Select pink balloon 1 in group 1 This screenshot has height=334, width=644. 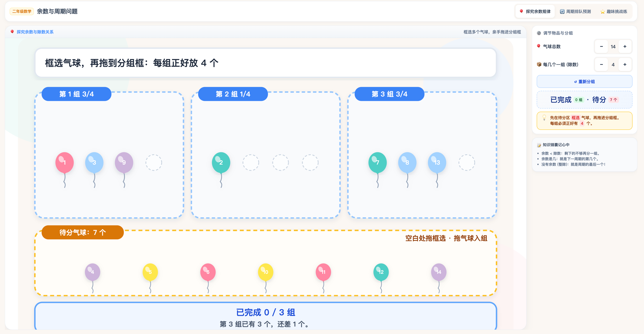64,163
